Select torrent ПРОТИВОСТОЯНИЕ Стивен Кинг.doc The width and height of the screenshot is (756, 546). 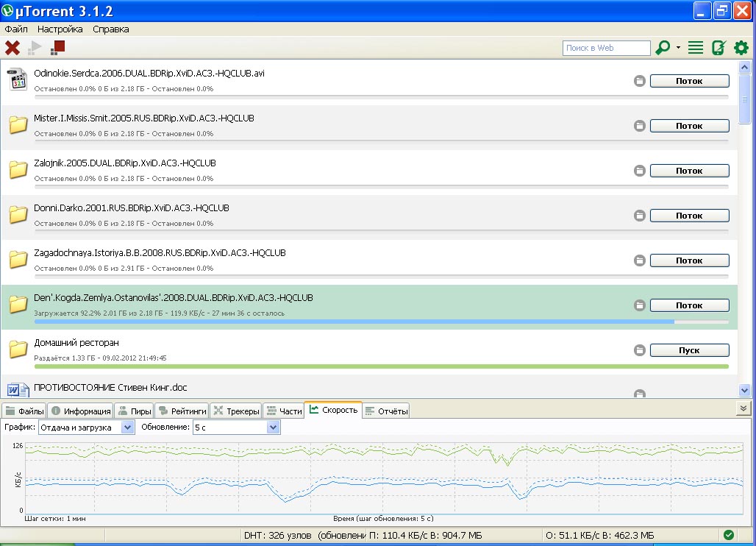(110, 387)
